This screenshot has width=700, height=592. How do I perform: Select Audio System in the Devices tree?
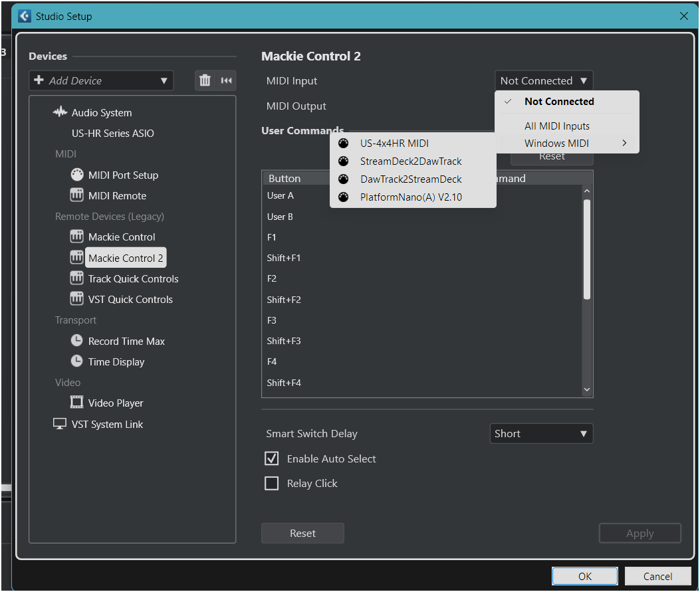tap(102, 112)
